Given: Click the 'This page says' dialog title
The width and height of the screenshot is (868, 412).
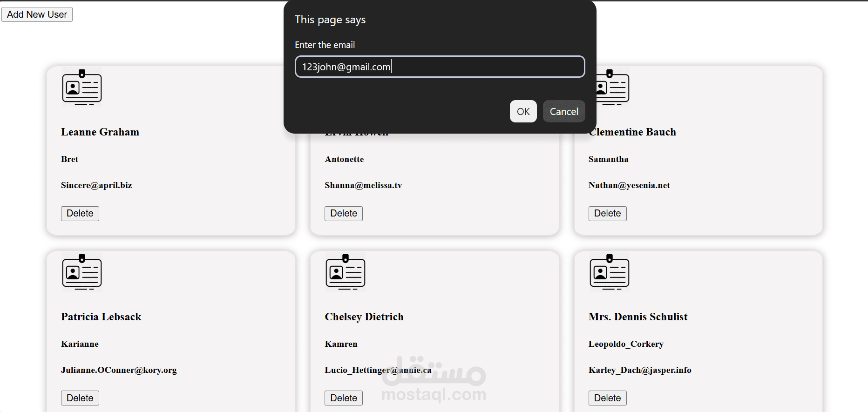Looking at the screenshot, I should pos(330,20).
